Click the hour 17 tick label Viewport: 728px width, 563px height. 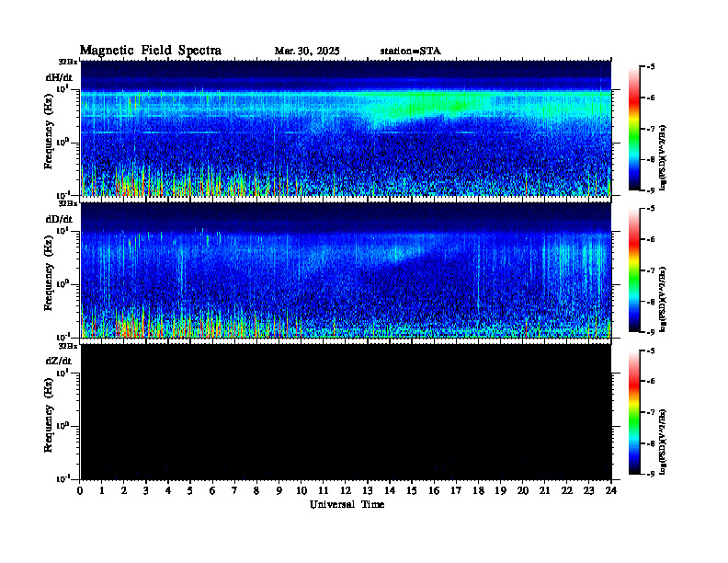pos(456,491)
